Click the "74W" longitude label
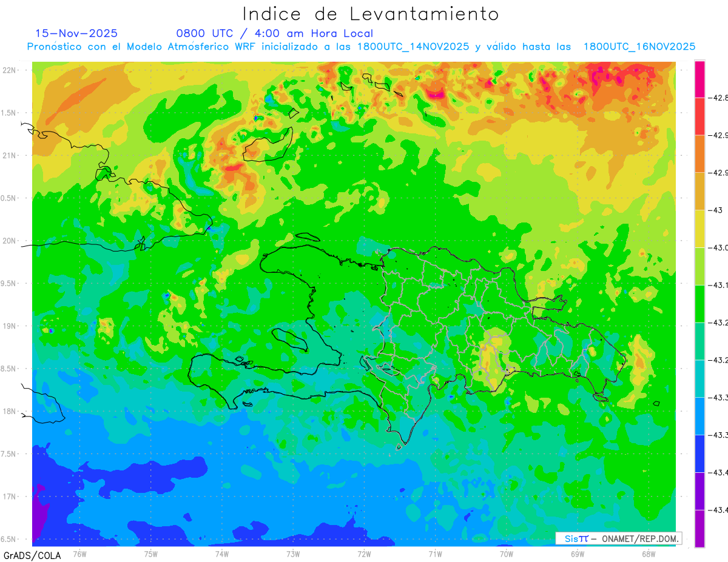Viewport: 728px width, 562px height. (x=222, y=554)
